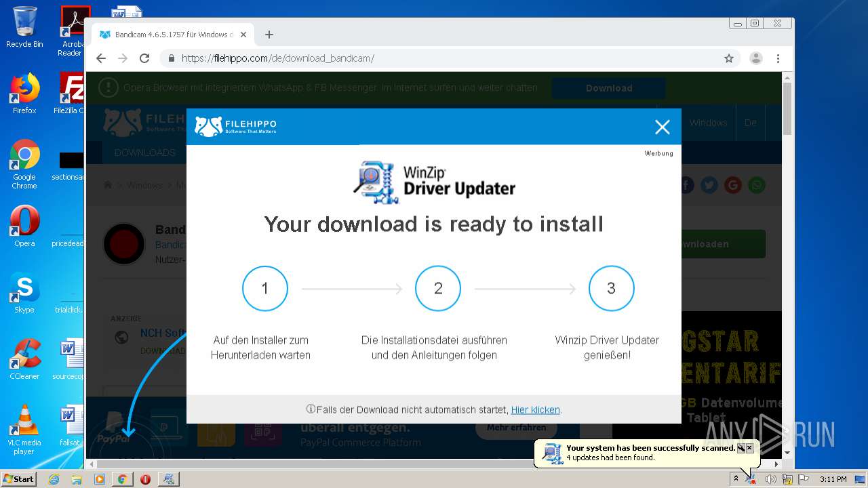The image size is (868, 488).
Task: Open a new Chrome tab
Action: click(x=269, y=35)
